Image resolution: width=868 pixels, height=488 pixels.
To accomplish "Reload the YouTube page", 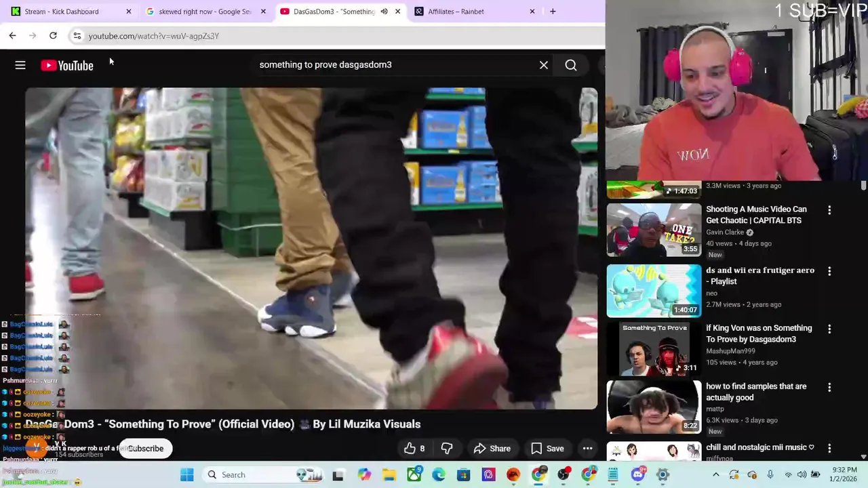I will tap(53, 35).
